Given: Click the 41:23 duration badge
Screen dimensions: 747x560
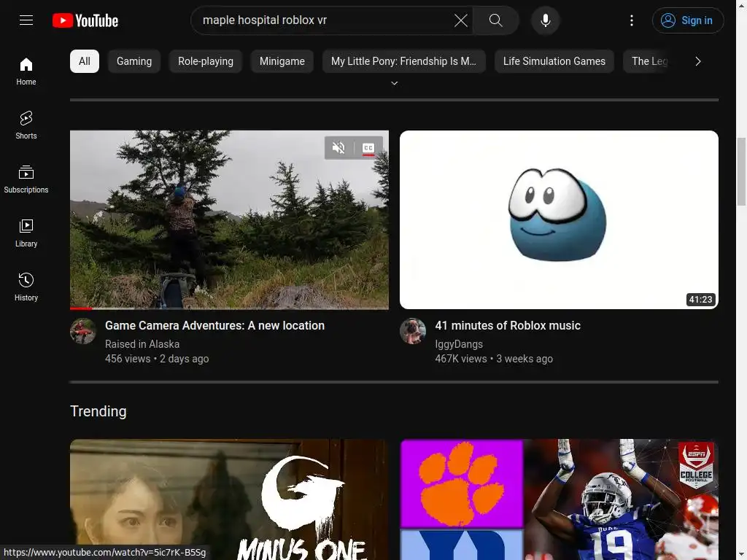Looking at the screenshot, I should (x=700, y=300).
